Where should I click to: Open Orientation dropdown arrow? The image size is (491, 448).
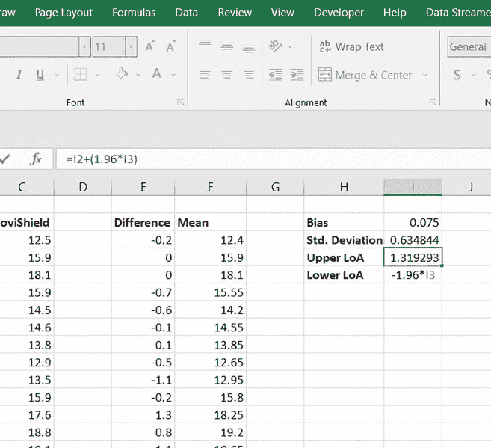(x=290, y=46)
